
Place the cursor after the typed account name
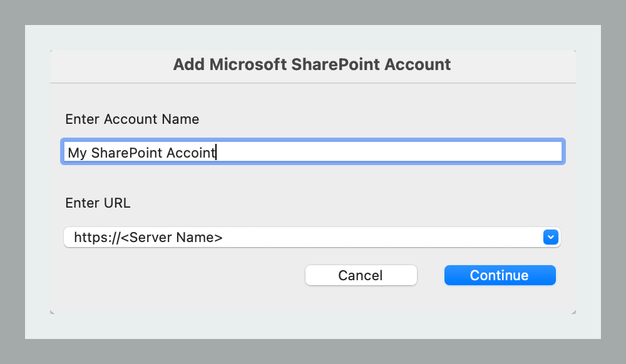point(216,152)
